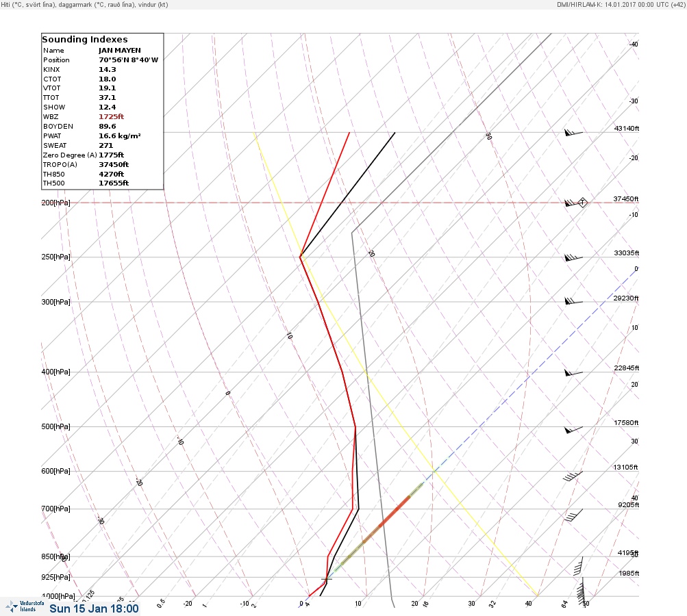Click the 9205ft height label
Viewport: 687px width, 616px height.
point(628,505)
